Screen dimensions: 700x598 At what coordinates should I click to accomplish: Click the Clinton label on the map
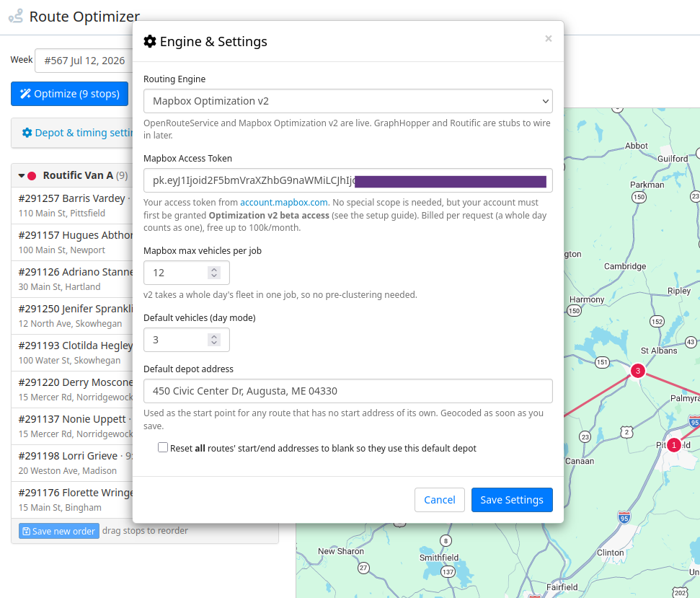click(x=611, y=553)
